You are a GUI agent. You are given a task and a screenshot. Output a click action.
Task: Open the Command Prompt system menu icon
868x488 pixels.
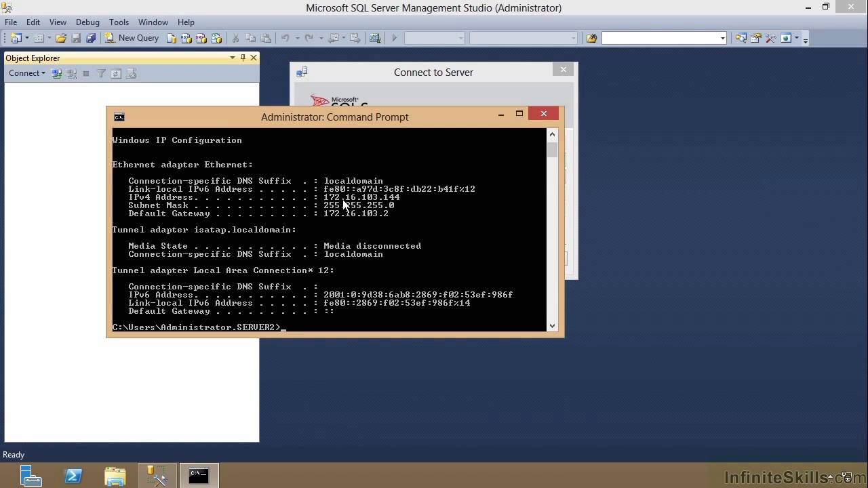pos(119,117)
